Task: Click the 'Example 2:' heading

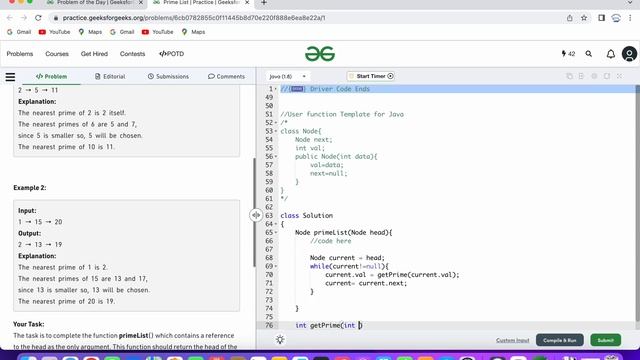Action: (x=30, y=188)
